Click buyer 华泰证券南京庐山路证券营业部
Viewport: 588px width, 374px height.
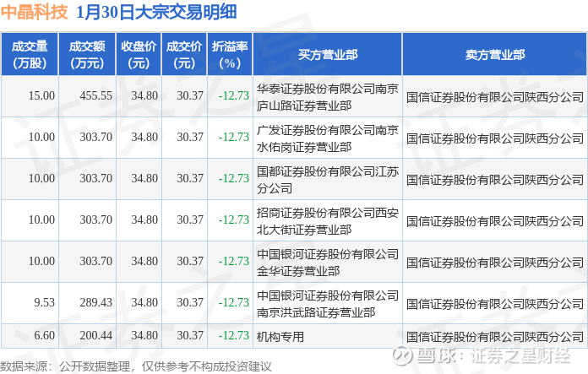(328, 97)
